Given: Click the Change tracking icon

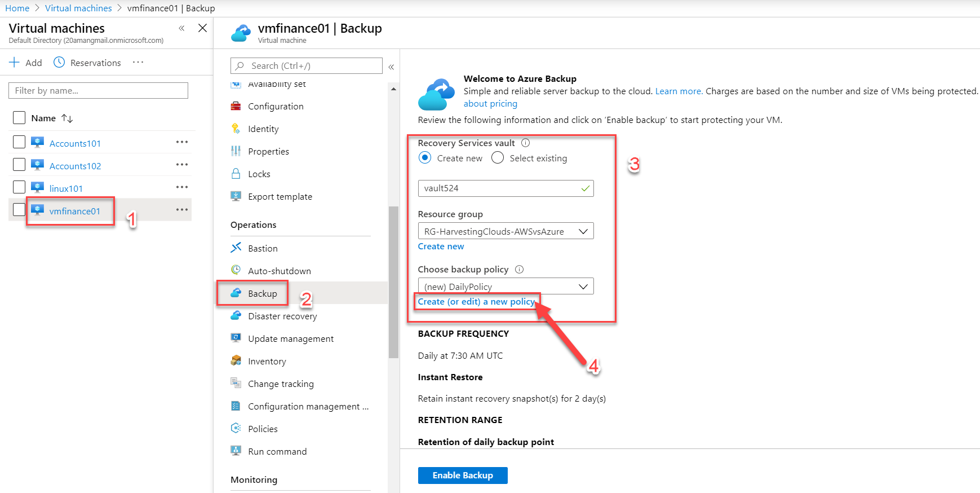Looking at the screenshot, I should (x=236, y=383).
